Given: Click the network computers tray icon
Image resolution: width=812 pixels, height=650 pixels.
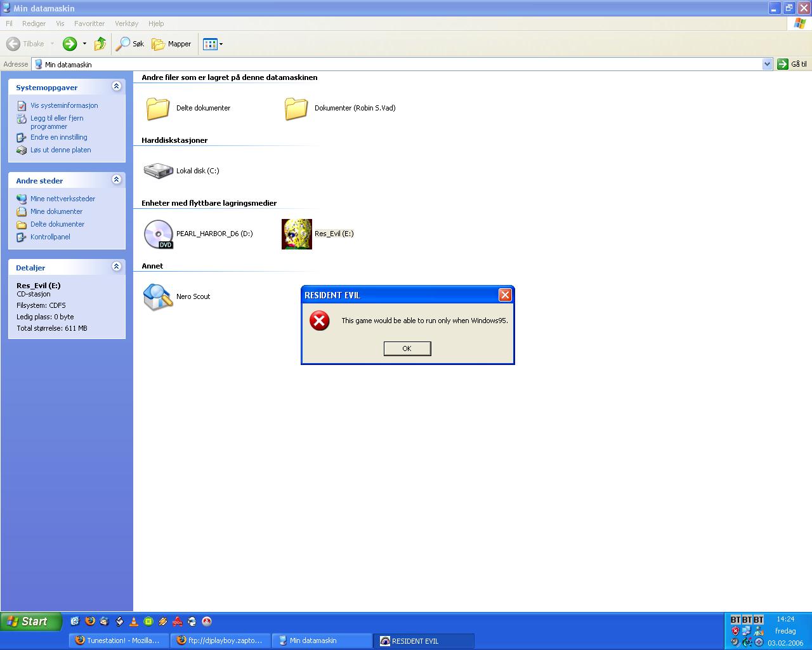Looking at the screenshot, I should pos(747,631).
